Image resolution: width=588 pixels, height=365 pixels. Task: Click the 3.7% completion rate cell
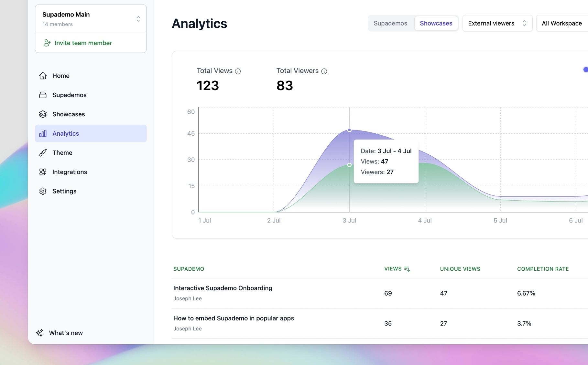[524, 323]
